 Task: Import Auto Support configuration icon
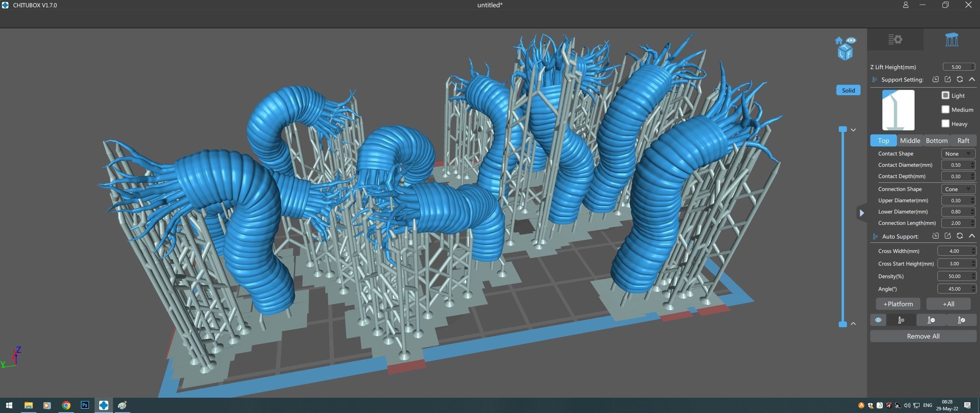pos(935,236)
